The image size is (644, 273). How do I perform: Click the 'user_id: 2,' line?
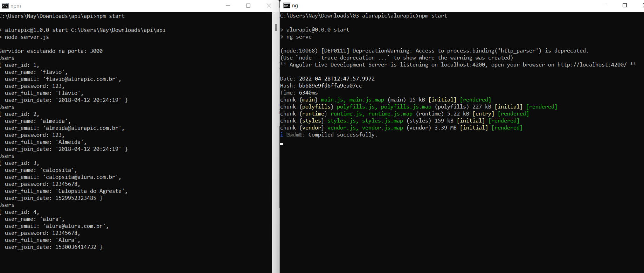(20, 114)
